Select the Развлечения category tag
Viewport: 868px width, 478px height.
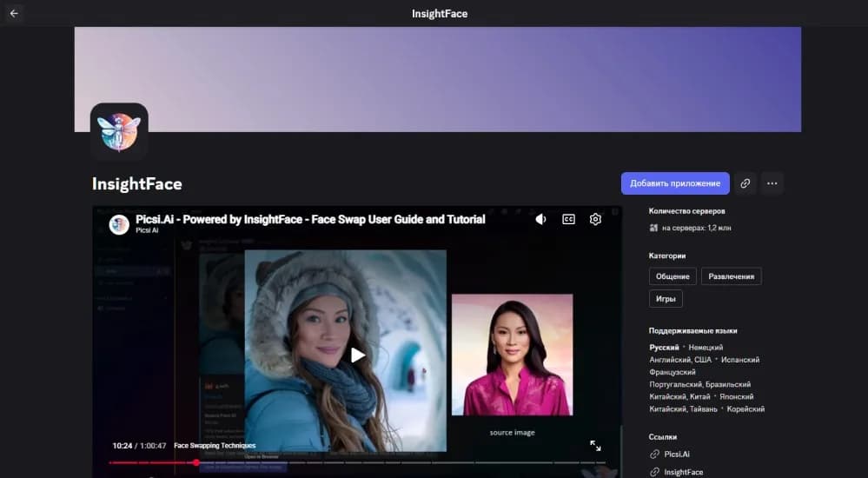click(x=731, y=276)
